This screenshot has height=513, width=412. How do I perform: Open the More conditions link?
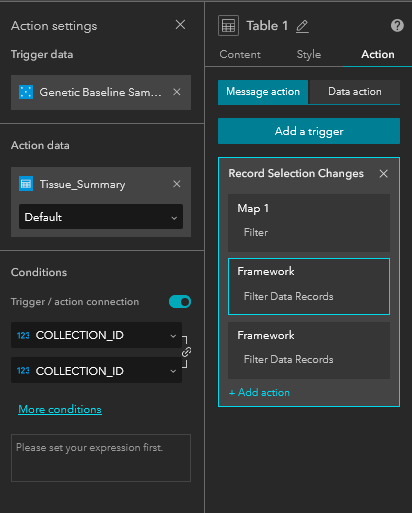(60, 409)
